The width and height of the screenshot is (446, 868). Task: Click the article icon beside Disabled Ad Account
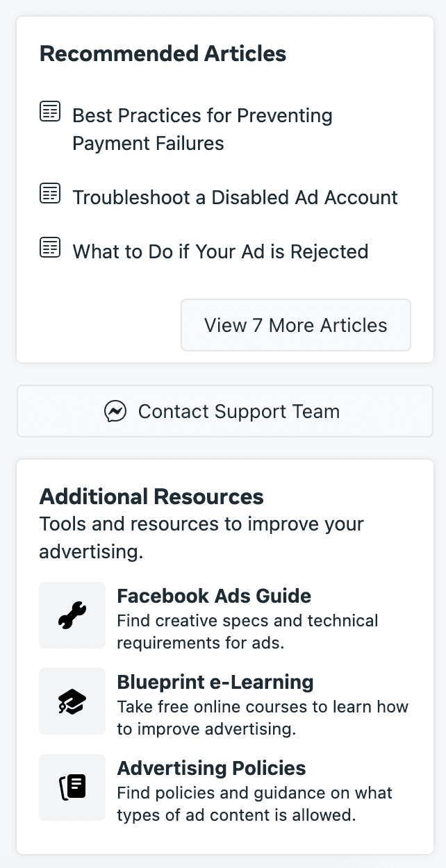pyautogui.click(x=50, y=193)
